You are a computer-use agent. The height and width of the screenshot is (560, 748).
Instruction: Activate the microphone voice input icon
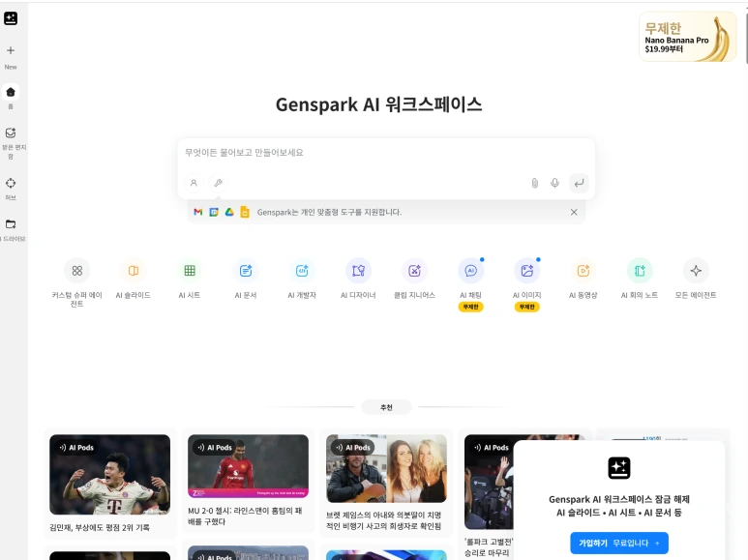point(554,183)
